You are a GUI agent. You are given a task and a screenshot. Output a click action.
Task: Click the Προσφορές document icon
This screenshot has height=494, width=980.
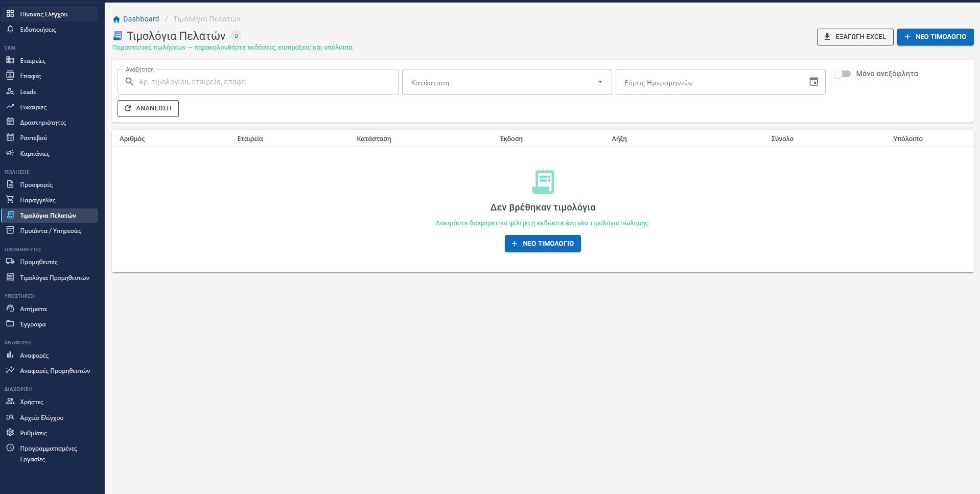pyautogui.click(x=10, y=184)
